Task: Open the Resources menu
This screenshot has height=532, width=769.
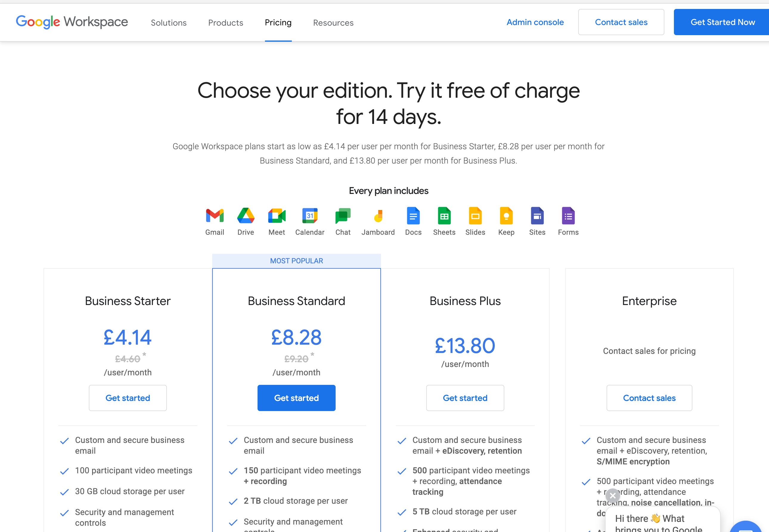Action: tap(333, 22)
